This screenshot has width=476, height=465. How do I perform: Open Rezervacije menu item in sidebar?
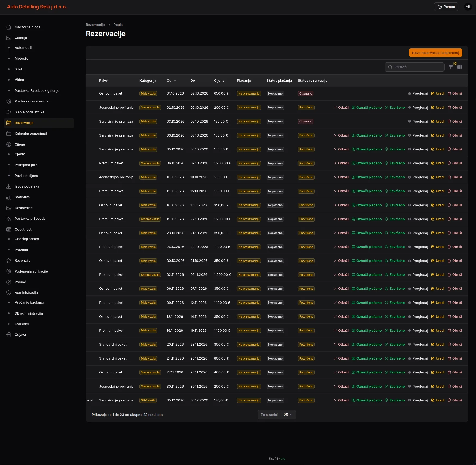pos(39,123)
